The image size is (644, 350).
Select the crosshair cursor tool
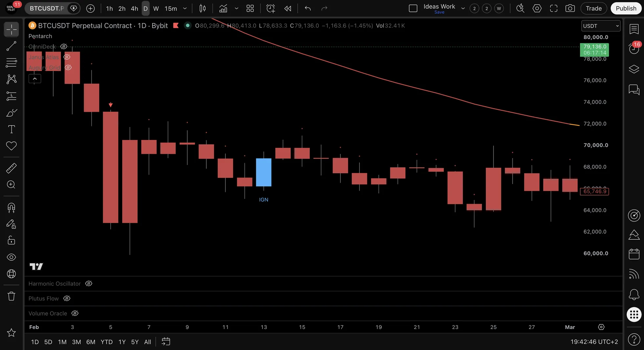click(x=11, y=30)
